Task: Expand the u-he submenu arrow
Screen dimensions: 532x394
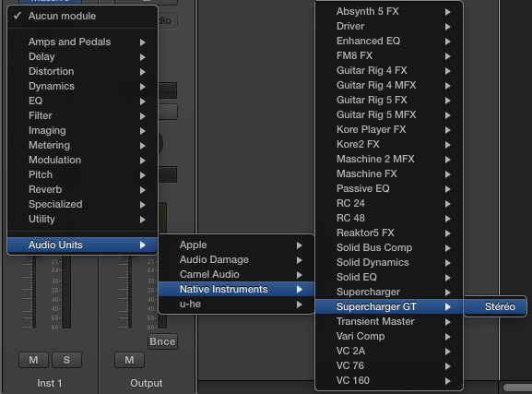Action: [299, 304]
